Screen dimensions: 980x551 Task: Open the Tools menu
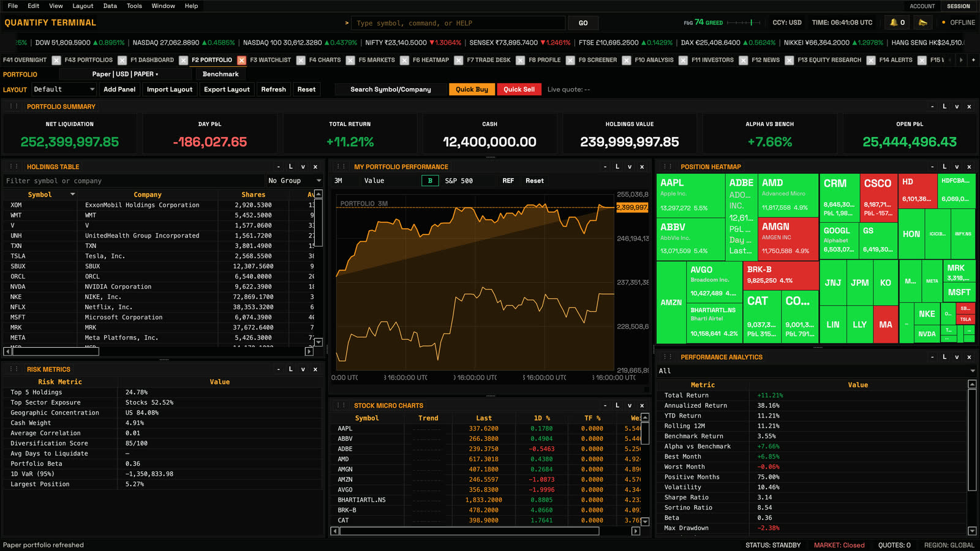(134, 6)
